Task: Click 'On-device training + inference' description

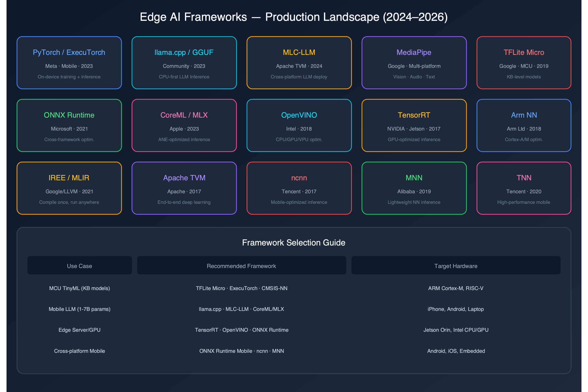Action: 69,77
